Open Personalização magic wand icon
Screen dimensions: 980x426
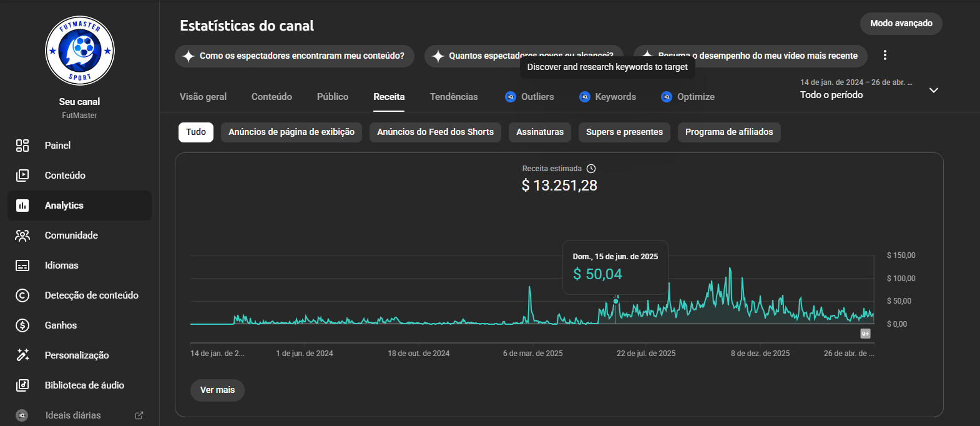[22, 355]
